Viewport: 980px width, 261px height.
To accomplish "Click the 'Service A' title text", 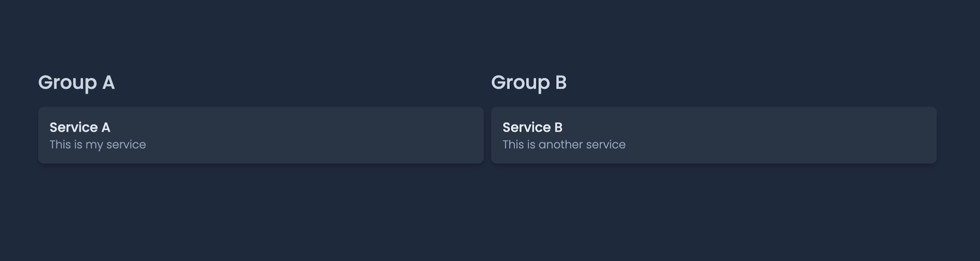I will 80,127.
